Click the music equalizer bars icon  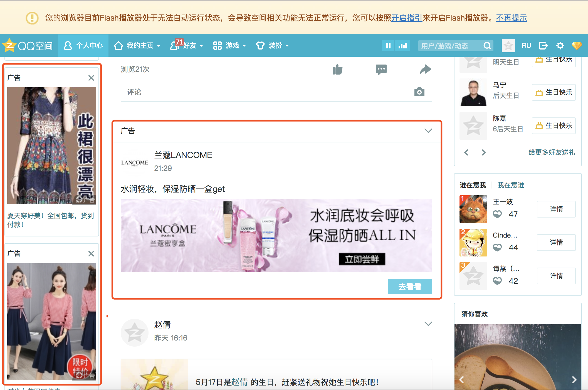(x=402, y=45)
